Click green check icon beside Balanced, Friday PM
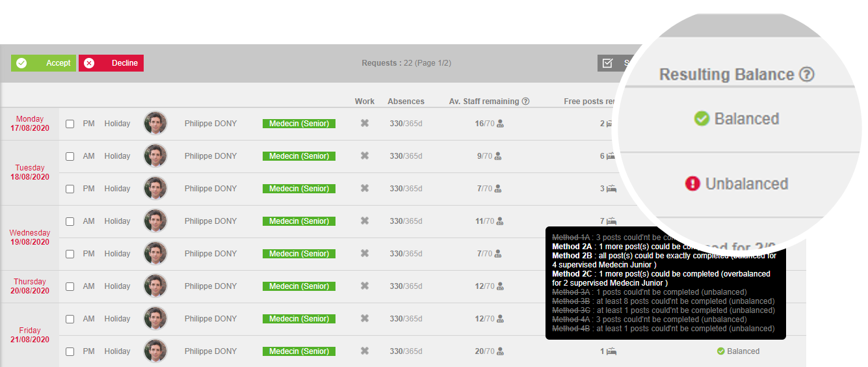868x367 pixels. tap(720, 351)
